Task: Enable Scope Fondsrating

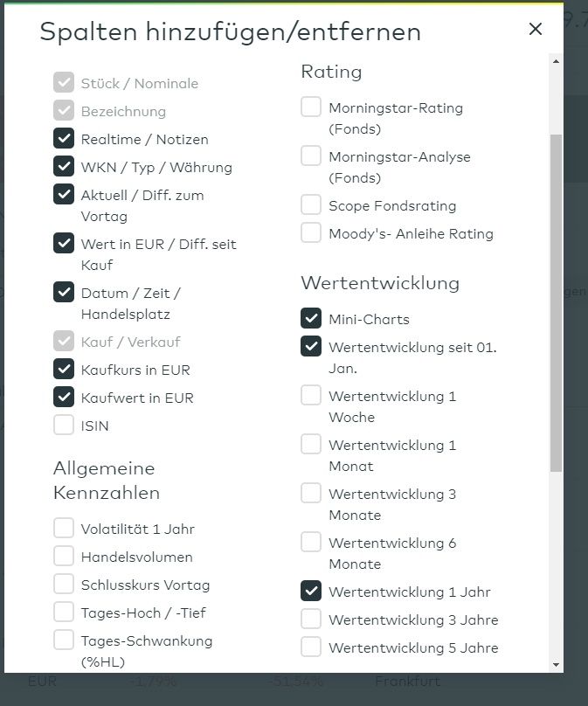Action: coord(311,205)
